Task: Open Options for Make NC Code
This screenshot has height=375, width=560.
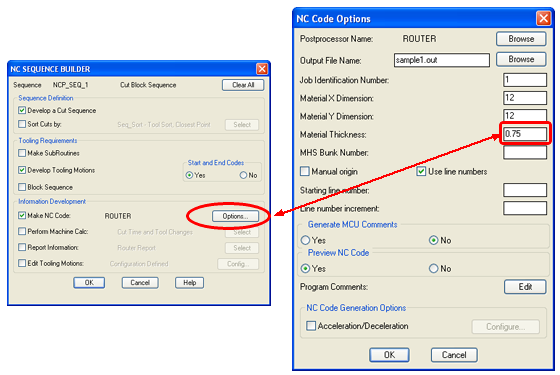Action: 235,216
